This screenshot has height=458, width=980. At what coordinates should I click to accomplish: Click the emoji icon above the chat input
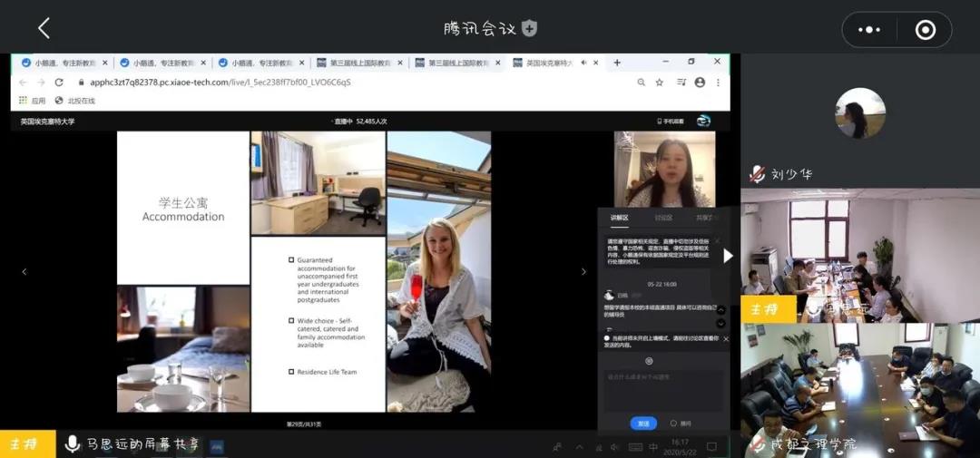tap(648, 361)
